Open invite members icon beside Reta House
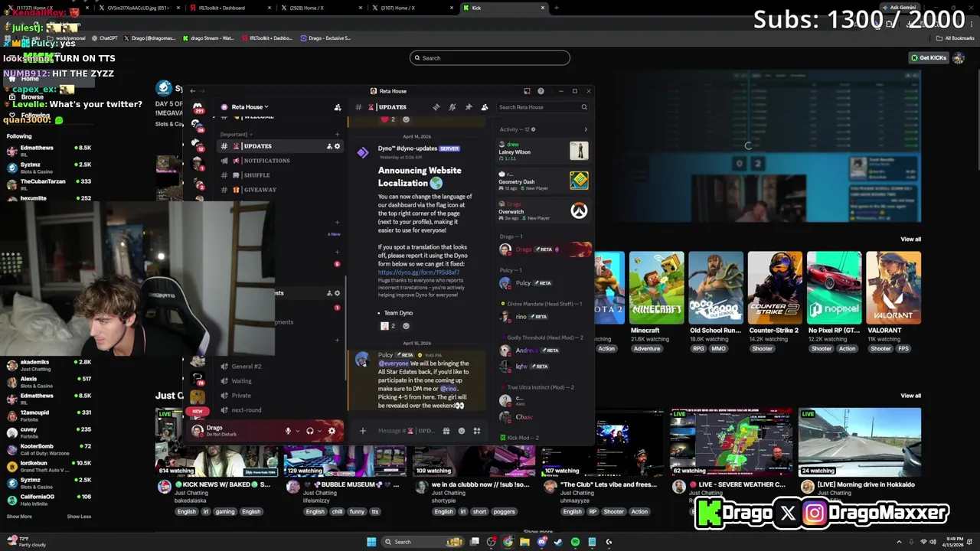Image resolution: width=980 pixels, height=551 pixels. [338, 107]
